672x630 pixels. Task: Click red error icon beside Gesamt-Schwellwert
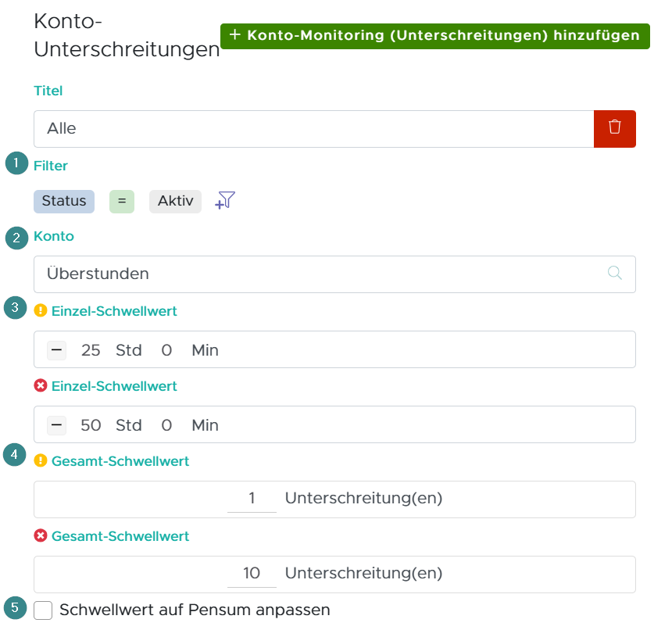pyautogui.click(x=41, y=536)
